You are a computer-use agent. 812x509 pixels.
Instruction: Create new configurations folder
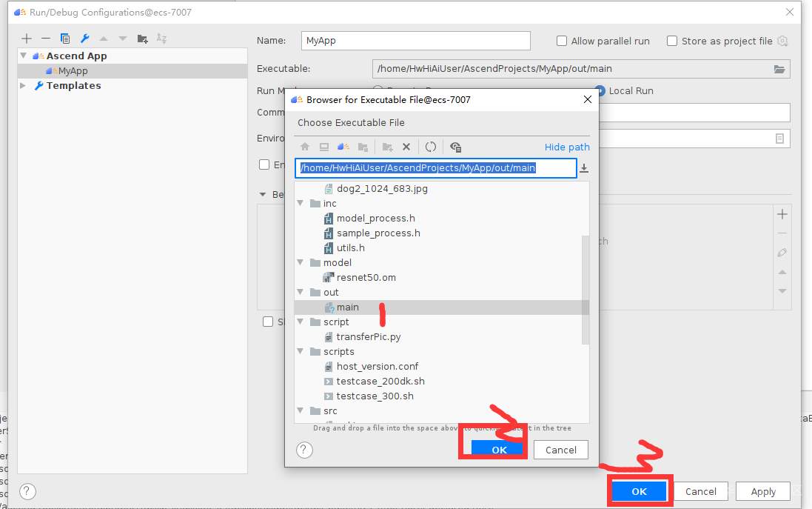(142, 39)
